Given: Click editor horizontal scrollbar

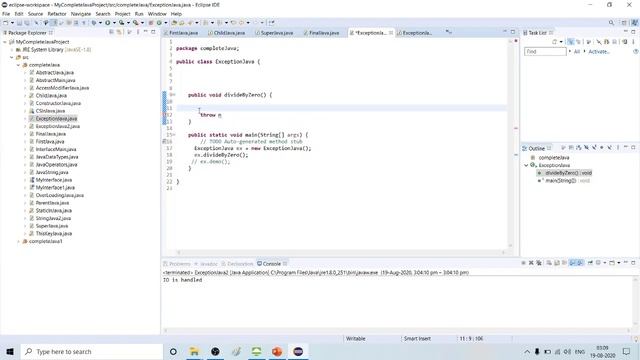Looking at the screenshot, I should click(341, 253).
